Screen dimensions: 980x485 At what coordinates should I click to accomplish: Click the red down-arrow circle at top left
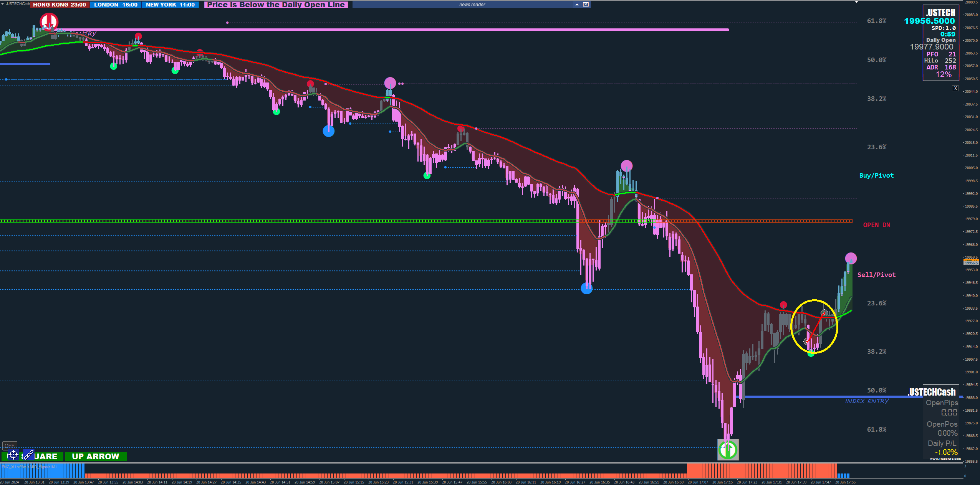(49, 21)
